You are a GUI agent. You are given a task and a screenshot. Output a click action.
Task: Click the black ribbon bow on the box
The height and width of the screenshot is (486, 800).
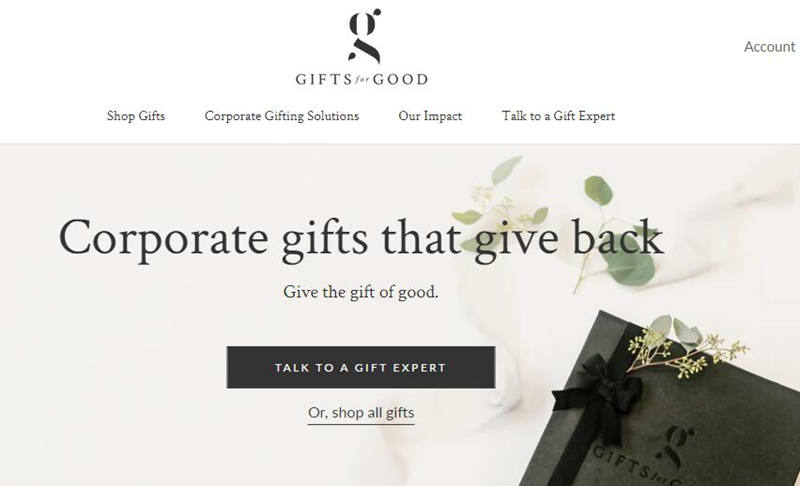click(598, 395)
